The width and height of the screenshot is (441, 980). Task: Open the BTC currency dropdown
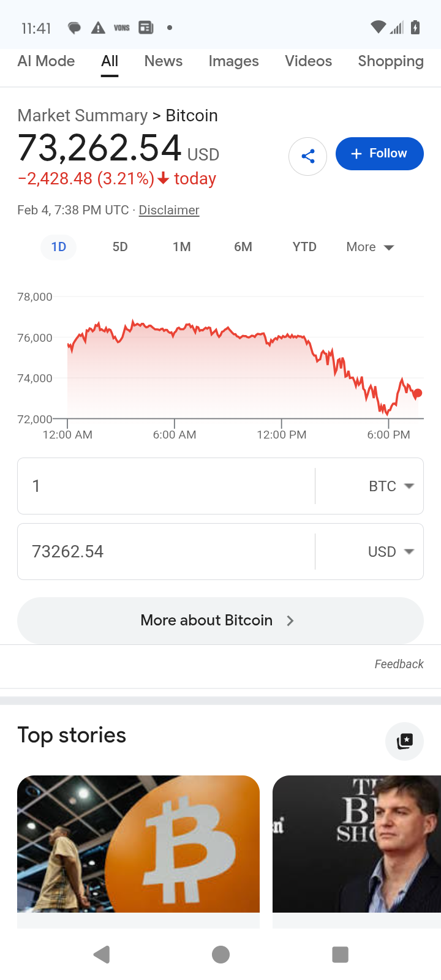391,486
